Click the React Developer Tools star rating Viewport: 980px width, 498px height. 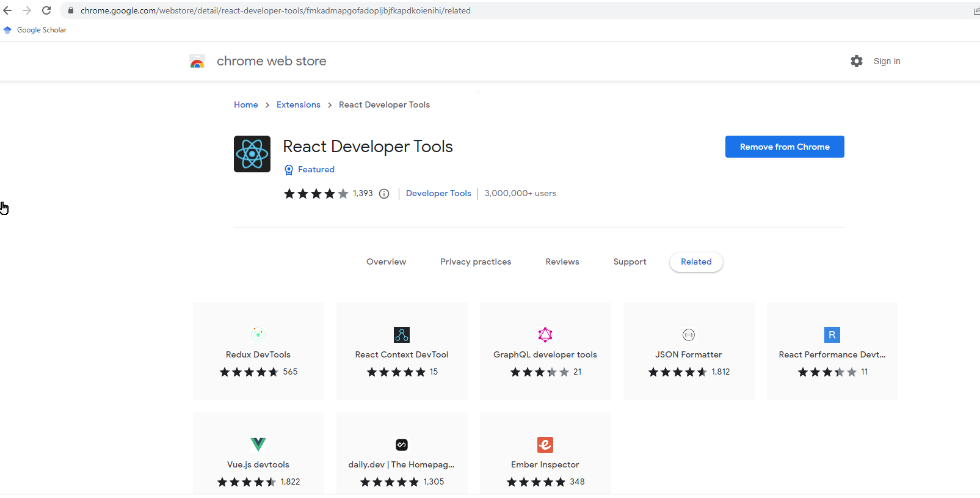316,194
